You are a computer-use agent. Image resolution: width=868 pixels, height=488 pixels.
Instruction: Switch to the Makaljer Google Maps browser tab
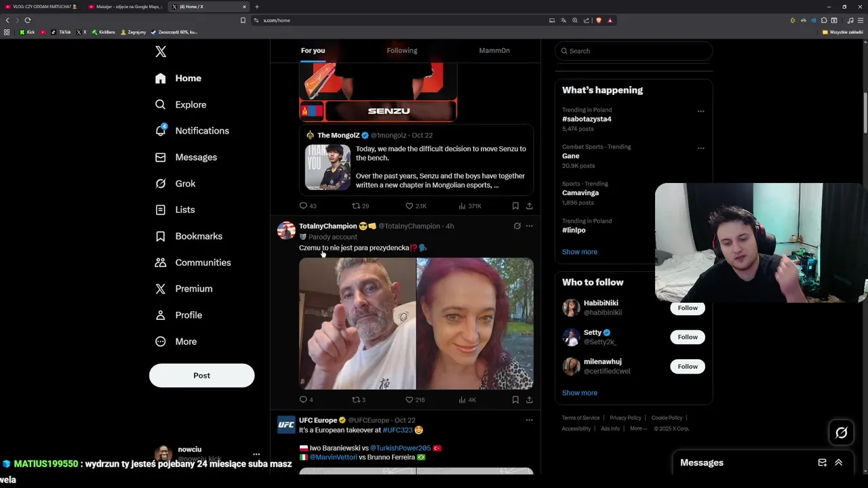point(125,7)
